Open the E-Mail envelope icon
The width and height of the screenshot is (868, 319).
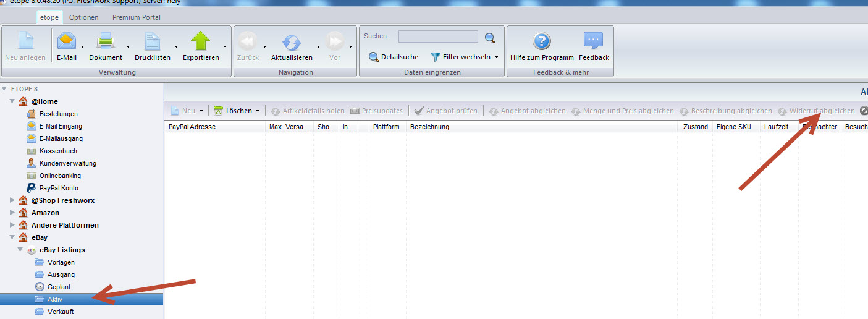point(67,41)
